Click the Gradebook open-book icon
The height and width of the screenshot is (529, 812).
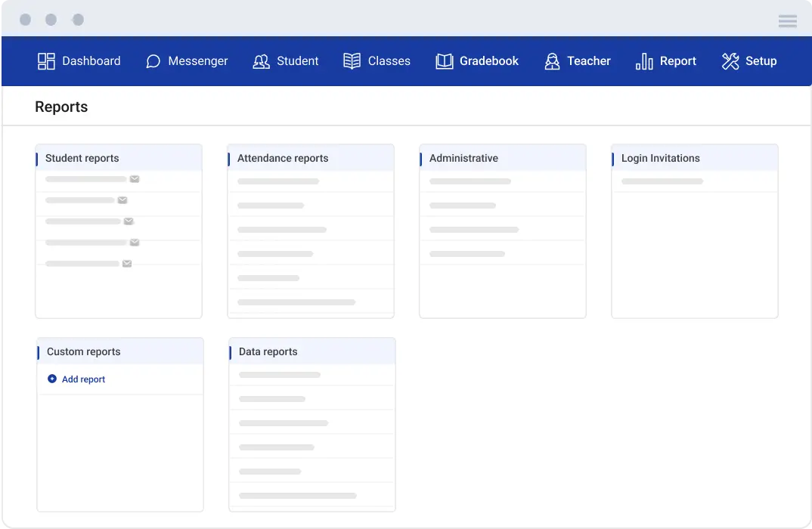[x=445, y=61]
